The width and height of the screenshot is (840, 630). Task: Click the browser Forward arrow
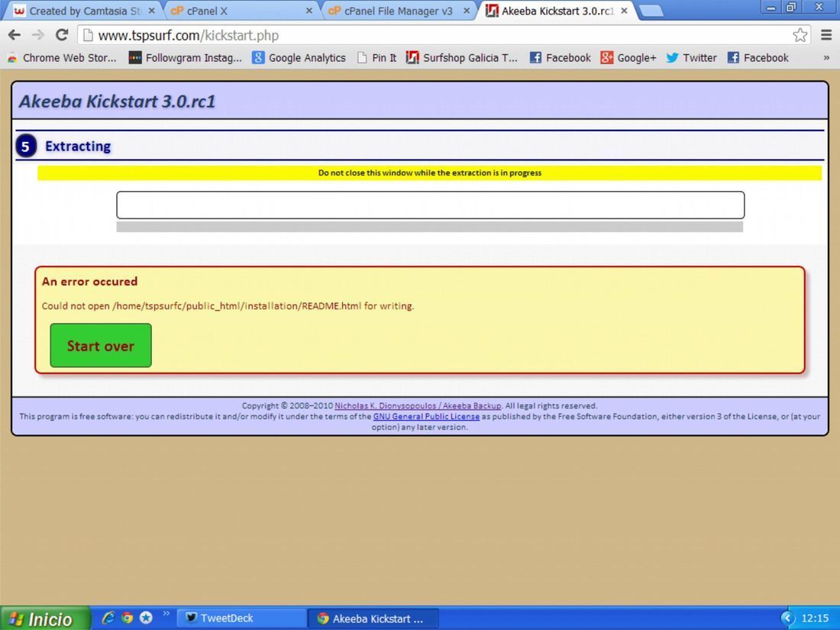point(38,35)
